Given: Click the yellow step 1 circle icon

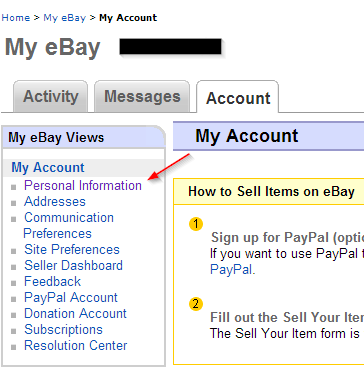Looking at the screenshot, I should 196,224.
